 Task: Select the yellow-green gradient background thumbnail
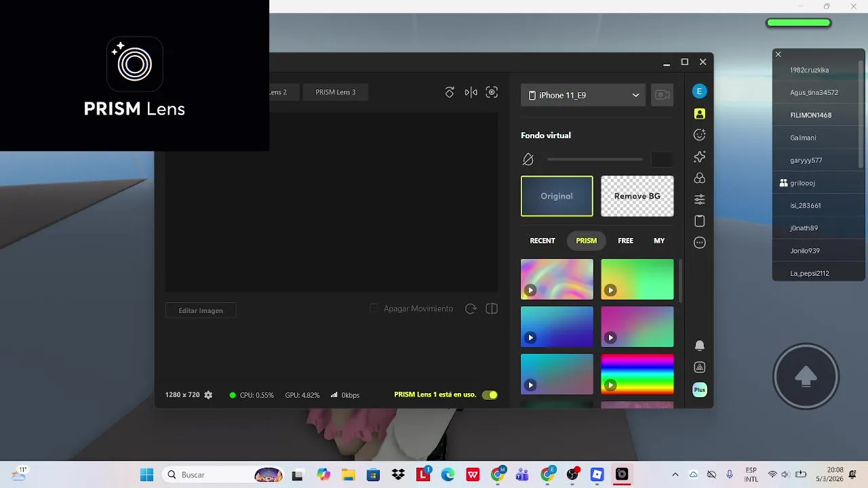pos(637,279)
